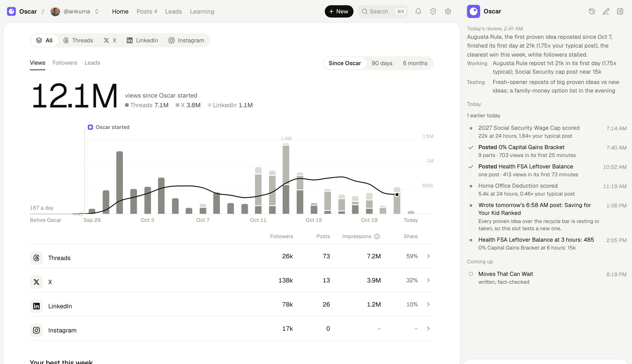
Task: Click the trend line endpoint dot
Action: (397, 194)
